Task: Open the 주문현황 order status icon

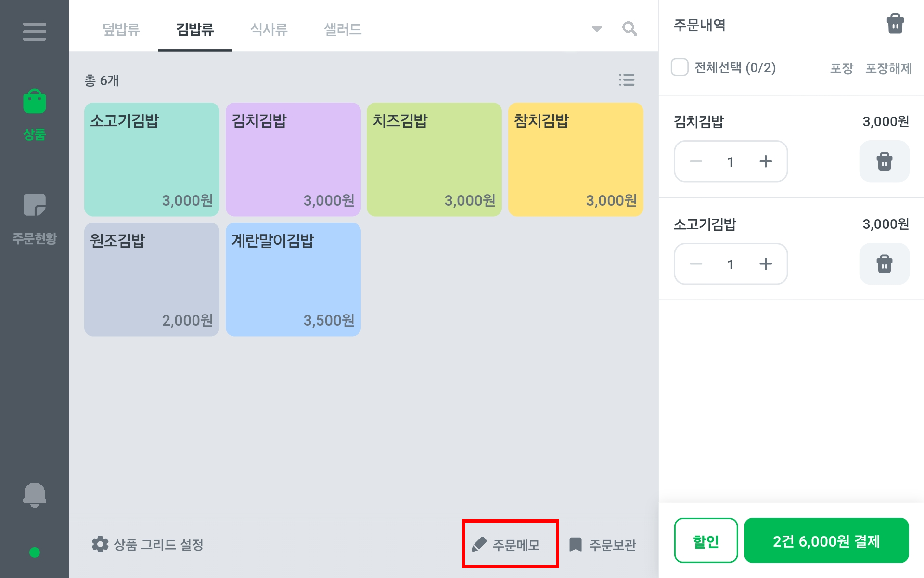Action: point(34,205)
